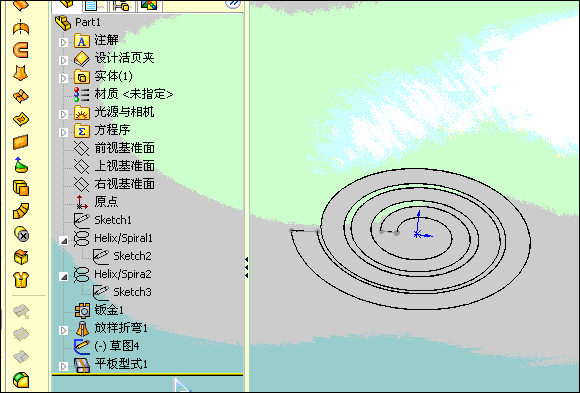The width and height of the screenshot is (580, 393).
Task: Expand the 平板型式1 feature
Action: click(x=64, y=366)
